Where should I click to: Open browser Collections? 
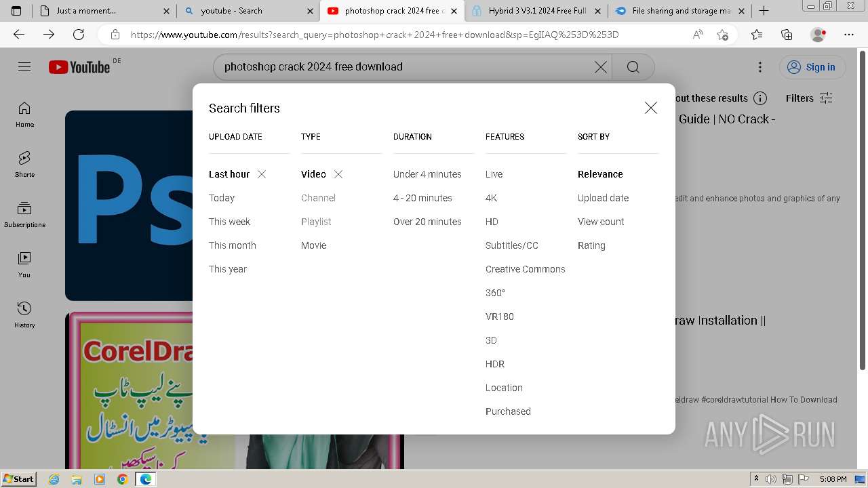787,35
